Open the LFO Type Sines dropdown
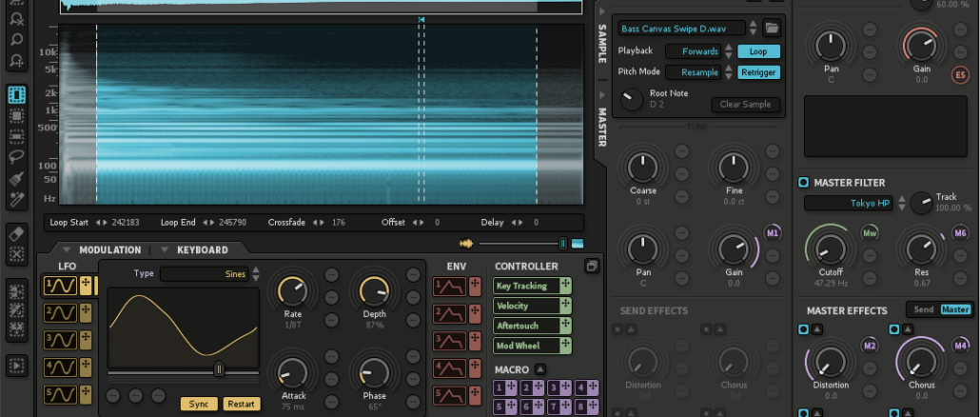980x417 pixels. pyautogui.click(x=205, y=274)
